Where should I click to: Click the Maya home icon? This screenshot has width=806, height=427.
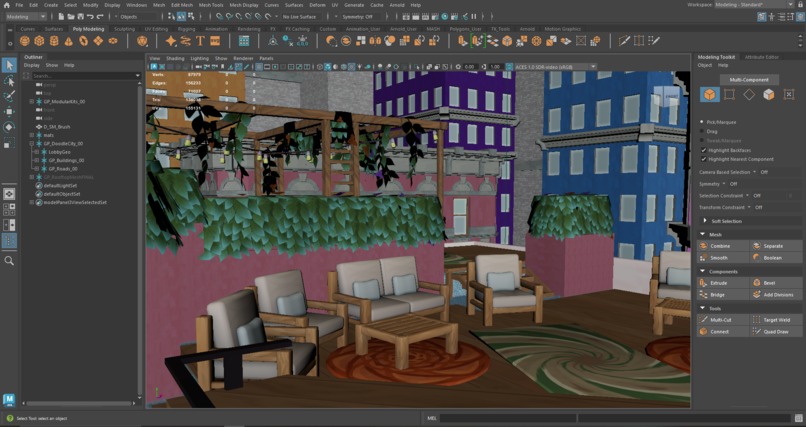click(6, 5)
